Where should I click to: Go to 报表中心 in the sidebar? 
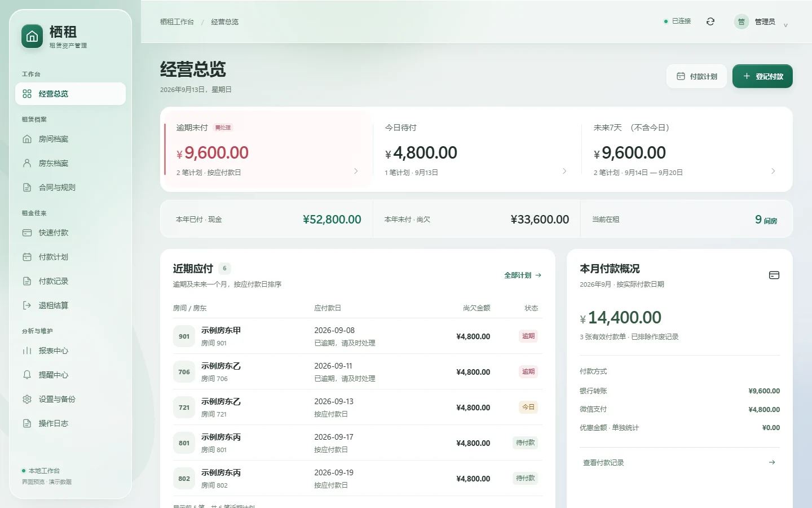[70, 351]
